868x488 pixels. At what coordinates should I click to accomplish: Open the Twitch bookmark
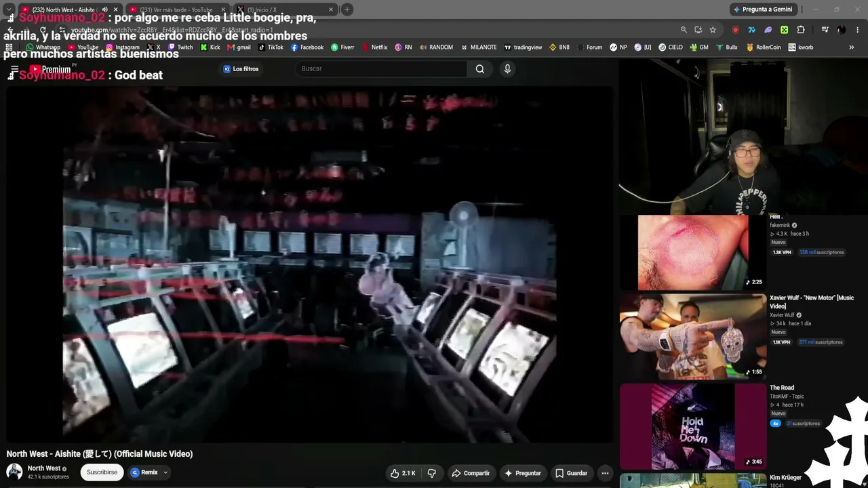click(x=180, y=47)
